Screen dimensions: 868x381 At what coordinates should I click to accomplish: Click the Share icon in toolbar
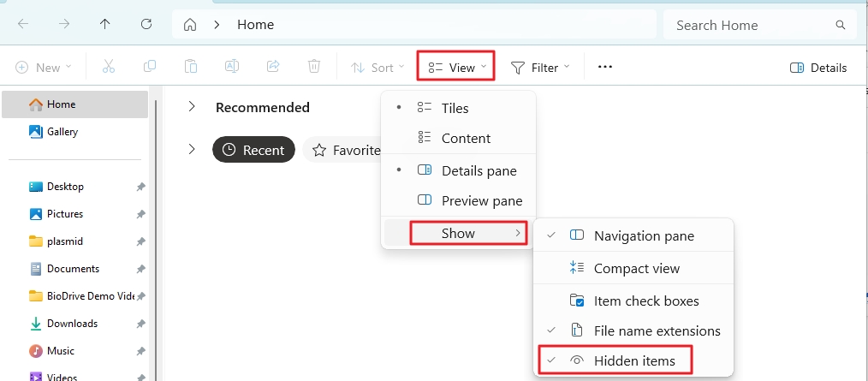pyautogui.click(x=273, y=67)
